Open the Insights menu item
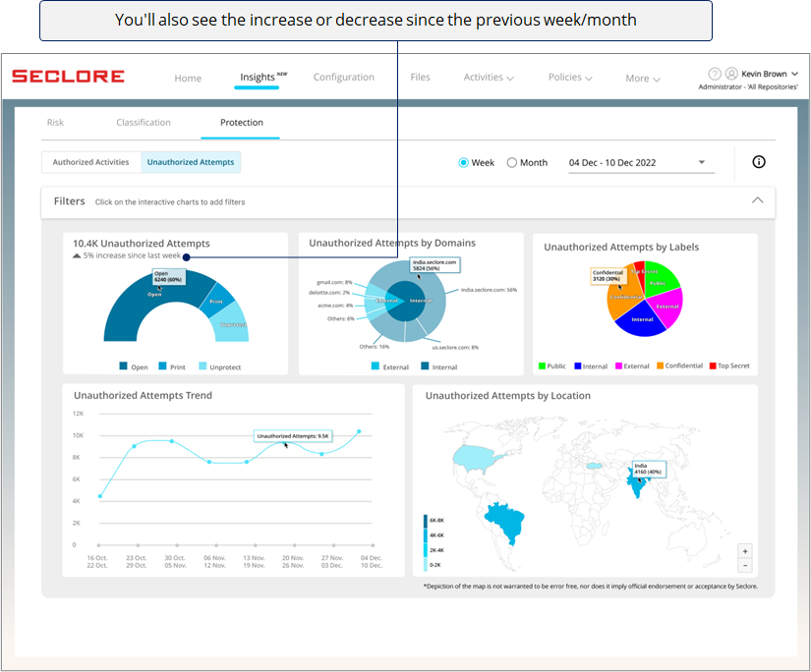Image resolution: width=811 pixels, height=672 pixels. pos(257,78)
